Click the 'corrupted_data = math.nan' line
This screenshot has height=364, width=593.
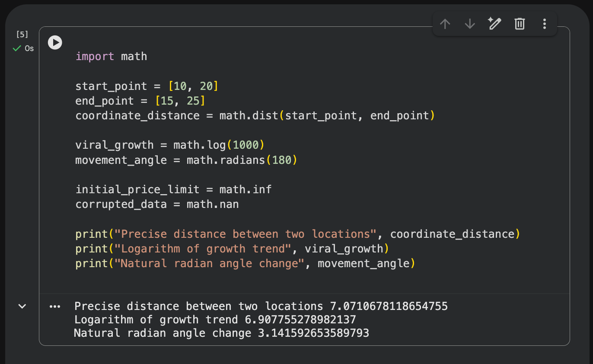[x=157, y=204]
